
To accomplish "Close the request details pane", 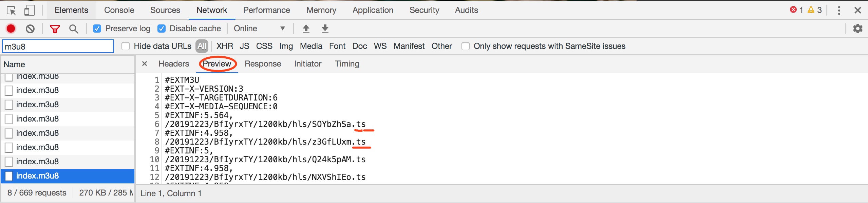I will click(x=145, y=63).
